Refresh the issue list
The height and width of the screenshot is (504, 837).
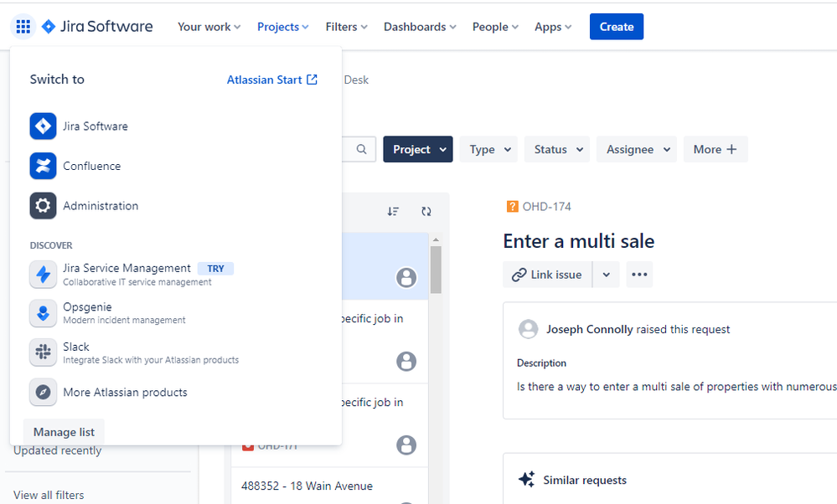click(426, 211)
